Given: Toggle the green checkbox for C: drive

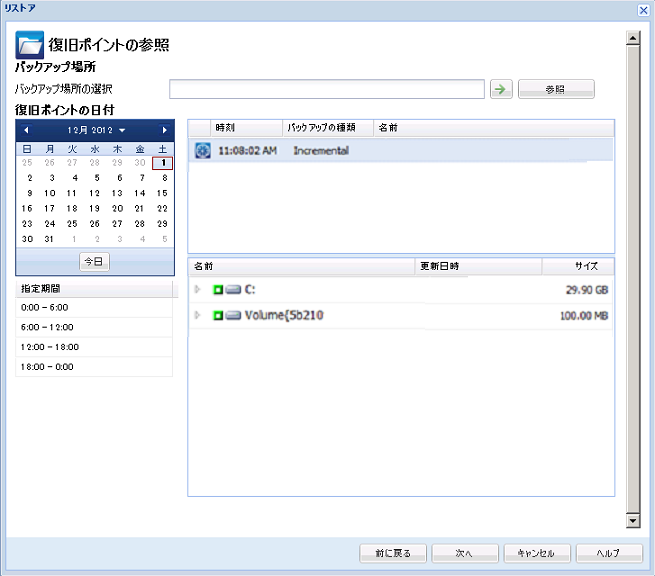Looking at the screenshot, I should tap(216, 290).
